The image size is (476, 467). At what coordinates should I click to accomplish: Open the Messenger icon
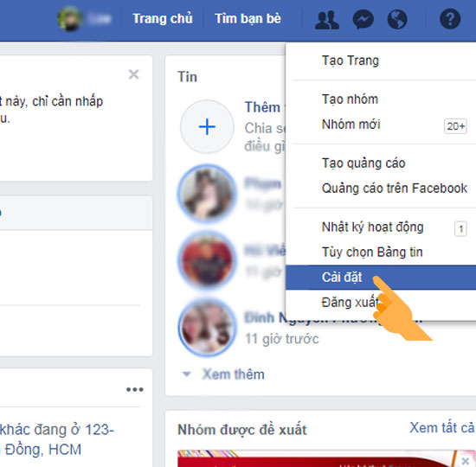pos(363,19)
